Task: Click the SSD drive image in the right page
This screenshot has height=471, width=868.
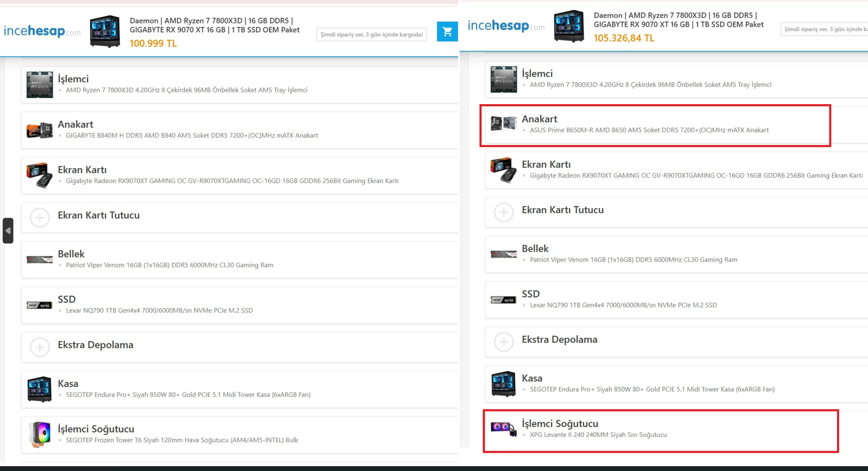Action: click(x=504, y=300)
